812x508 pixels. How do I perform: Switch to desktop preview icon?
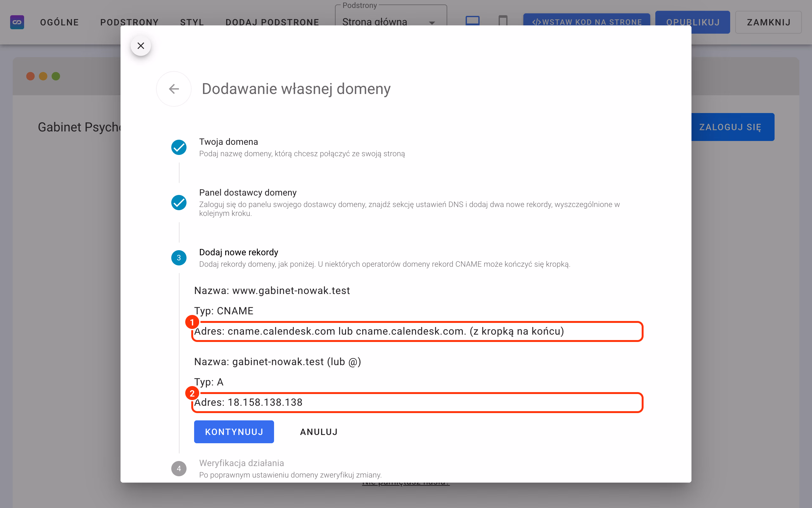[x=472, y=21]
